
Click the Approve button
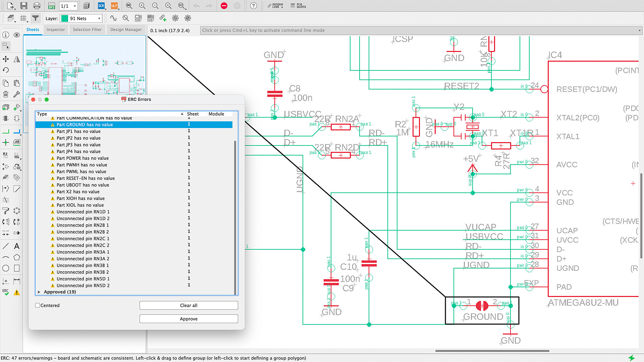tap(189, 319)
